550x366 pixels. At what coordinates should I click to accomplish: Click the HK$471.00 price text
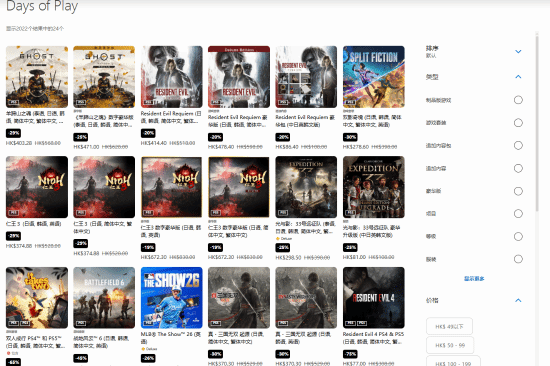point(86,147)
